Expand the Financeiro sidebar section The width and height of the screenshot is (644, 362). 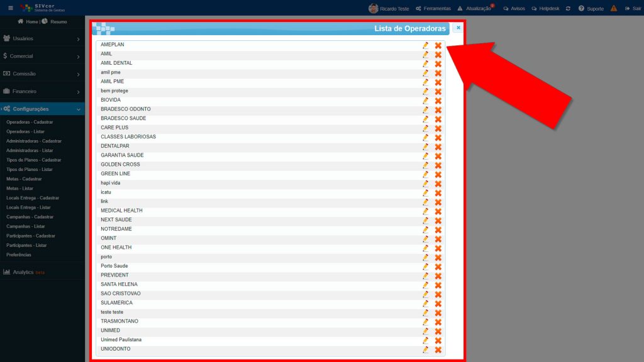pos(42,92)
